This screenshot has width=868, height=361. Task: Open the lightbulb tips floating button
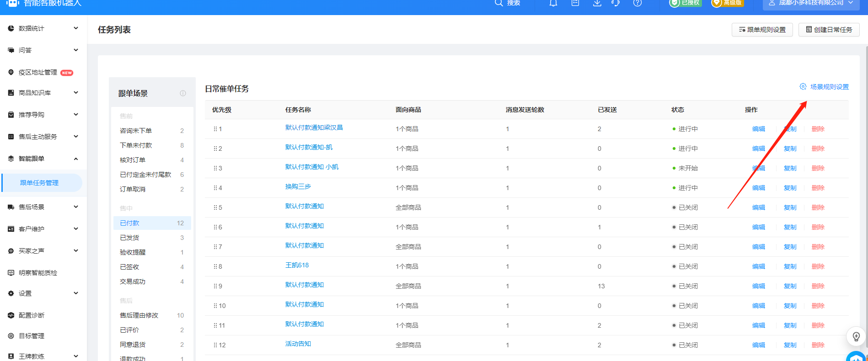pyautogui.click(x=856, y=337)
